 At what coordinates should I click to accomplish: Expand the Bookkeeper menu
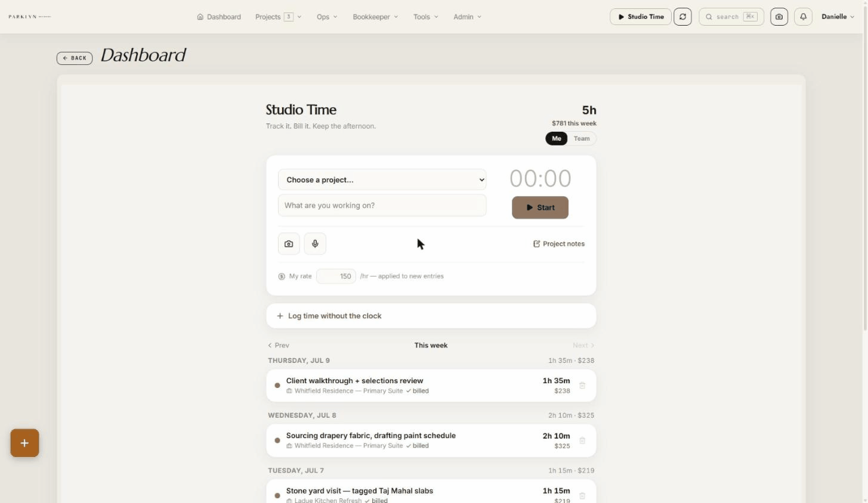coord(375,17)
